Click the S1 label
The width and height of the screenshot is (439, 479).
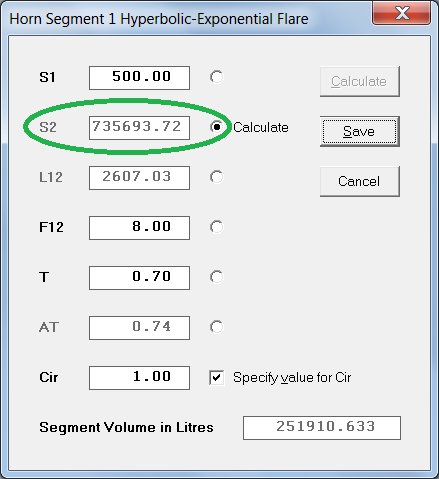click(x=47, y=77)
